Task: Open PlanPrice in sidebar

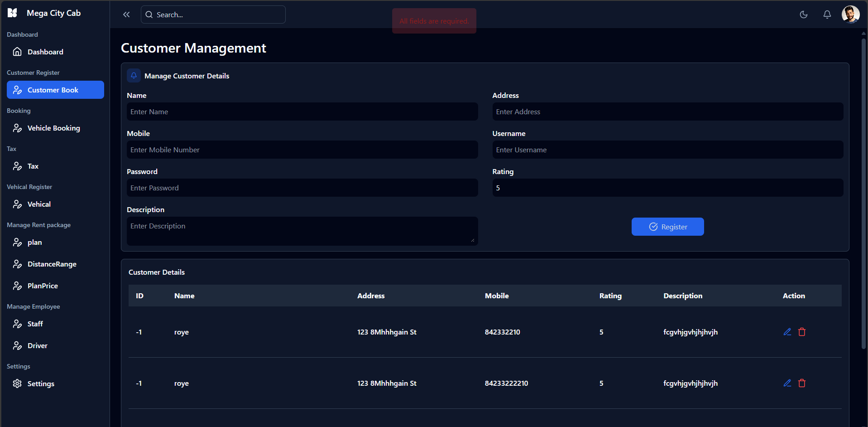Action: pyautogui.click(x=55, y=286)
